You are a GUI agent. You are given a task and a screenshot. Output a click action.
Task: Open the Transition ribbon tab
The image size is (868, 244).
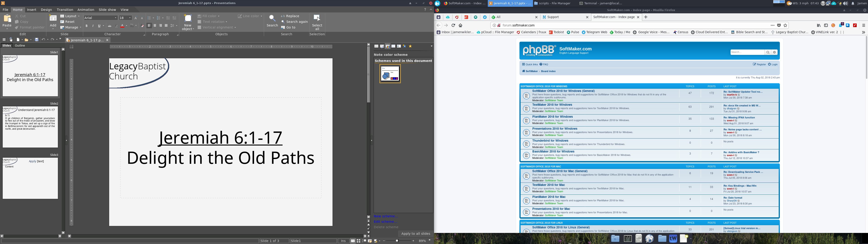(65, 10)
